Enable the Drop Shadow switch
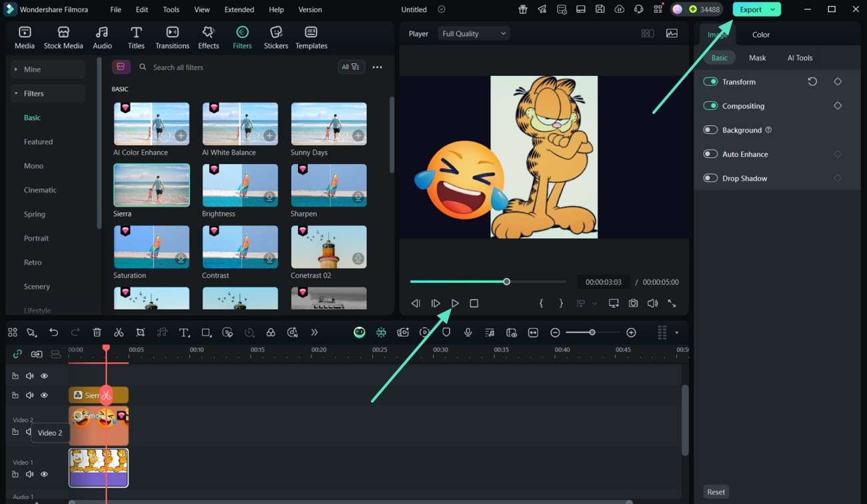Screen dimensions: 867x504 pos(710,178)
